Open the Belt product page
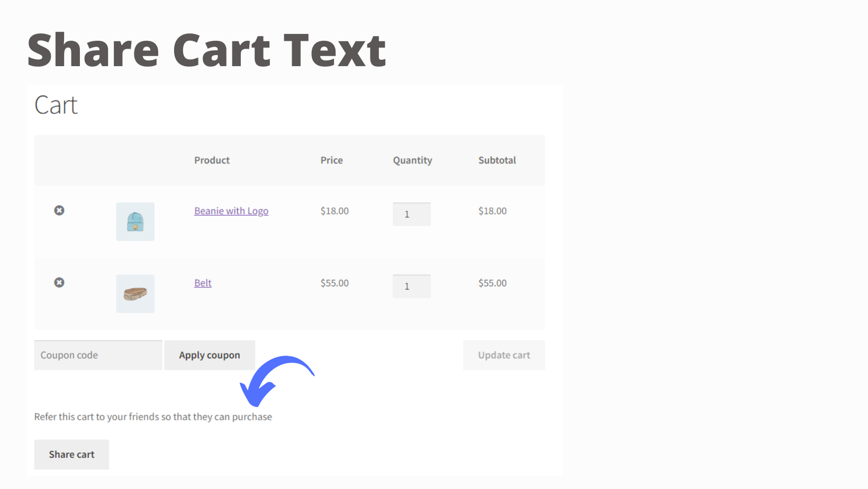The image size is (868, 489). (203, 283)
